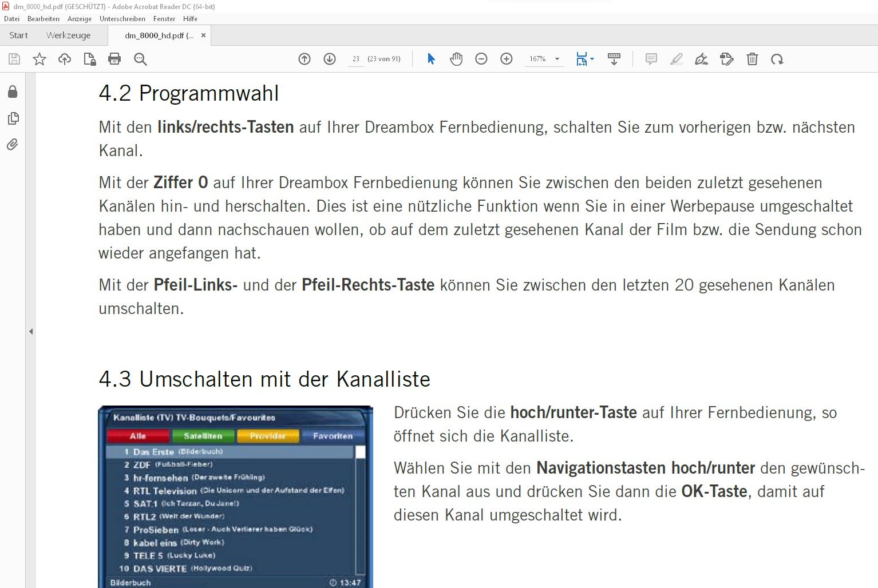Click the upload to cloud icon

tap(65, 59)
